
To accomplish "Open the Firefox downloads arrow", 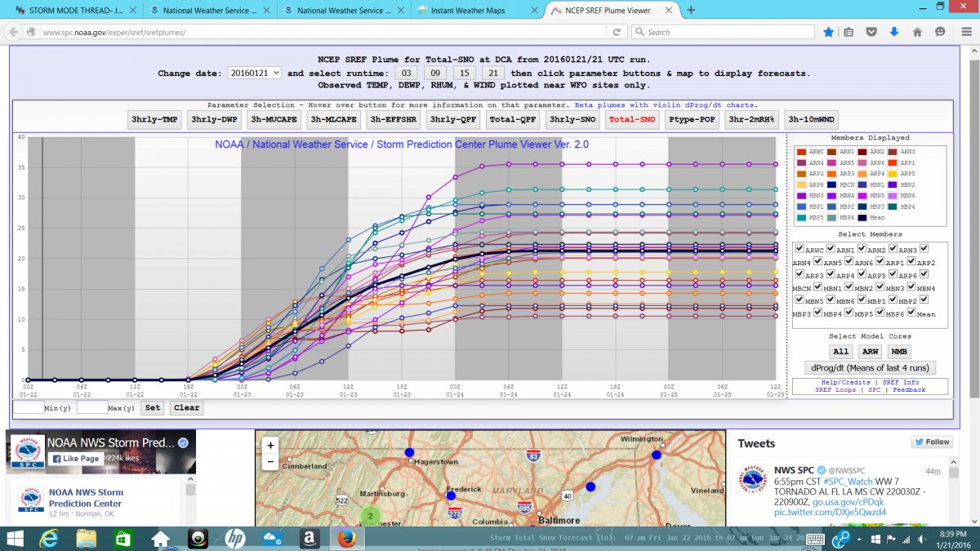I will click(894, 32).
